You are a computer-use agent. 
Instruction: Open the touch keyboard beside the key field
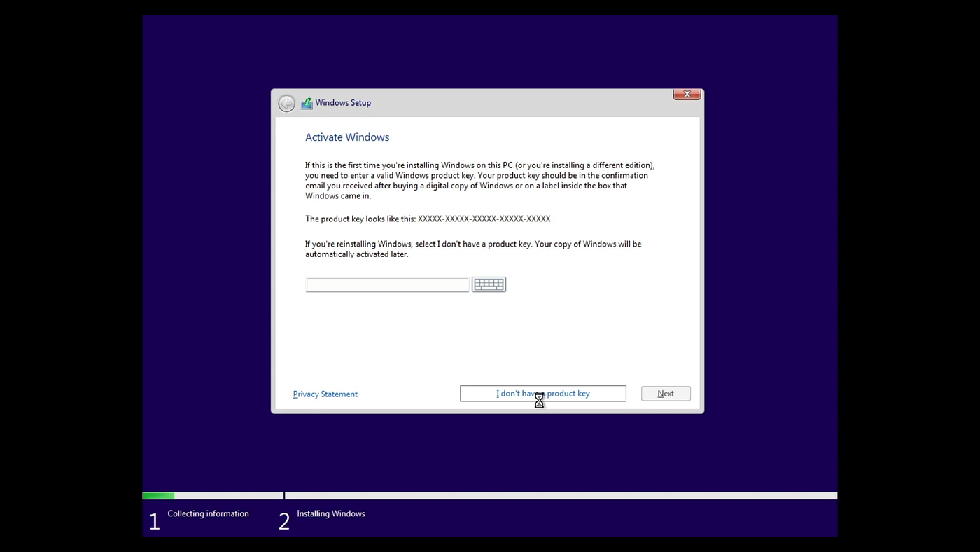[x=489, y=284]
